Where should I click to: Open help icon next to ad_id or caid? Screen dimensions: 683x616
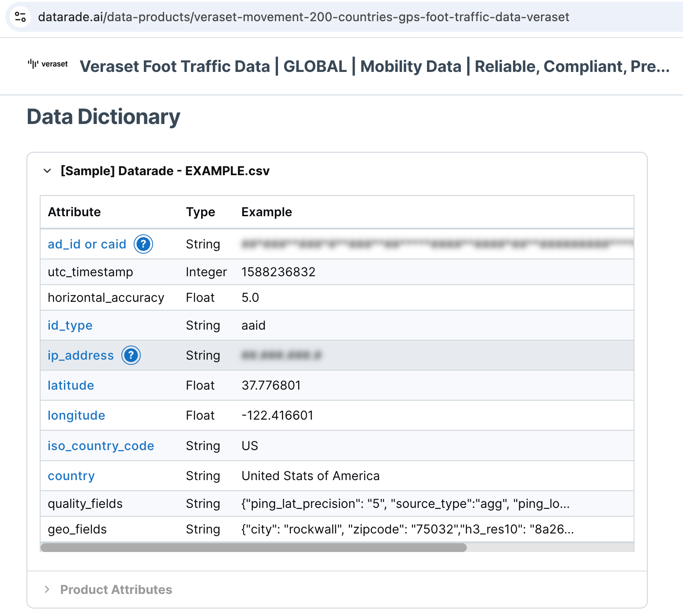click(x=143, y=244)
